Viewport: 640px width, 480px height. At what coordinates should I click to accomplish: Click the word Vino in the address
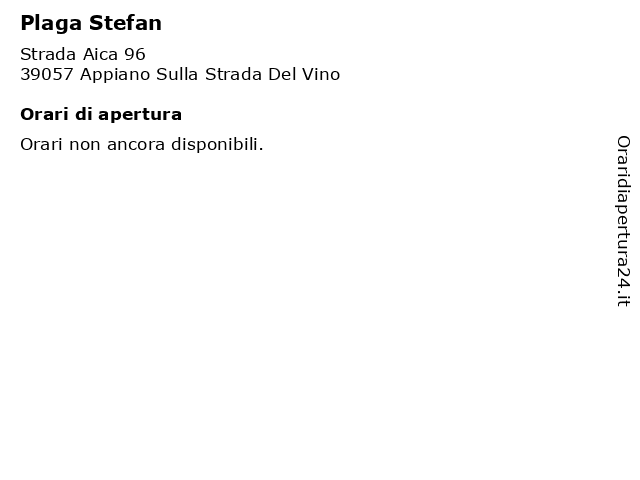tap(321, 74)
